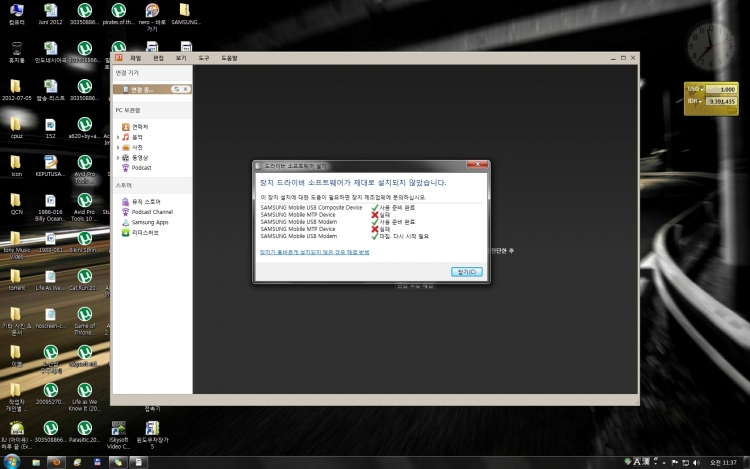
Task: Select Podcast icon under PC library
Action: pos(125,168)
